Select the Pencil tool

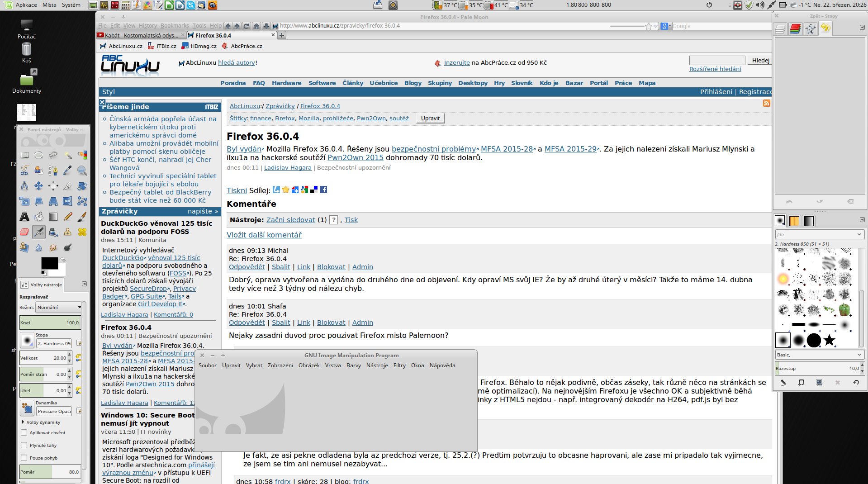point(68,217)
